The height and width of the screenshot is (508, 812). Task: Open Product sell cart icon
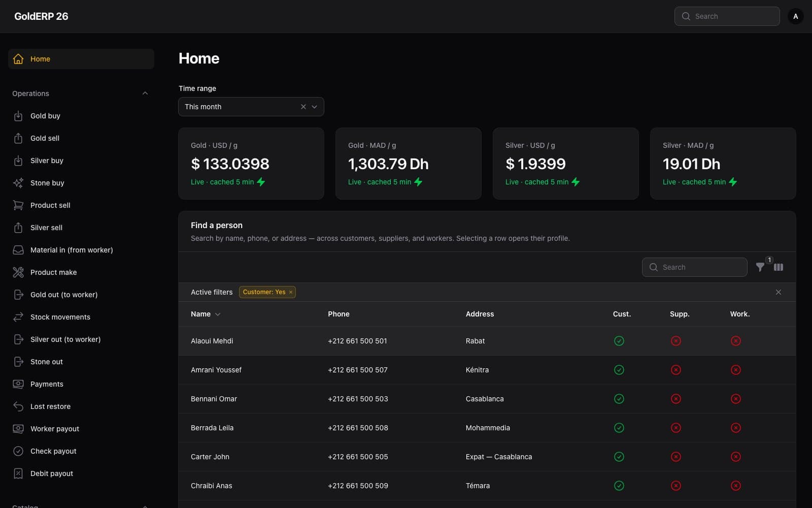[18, 205]
